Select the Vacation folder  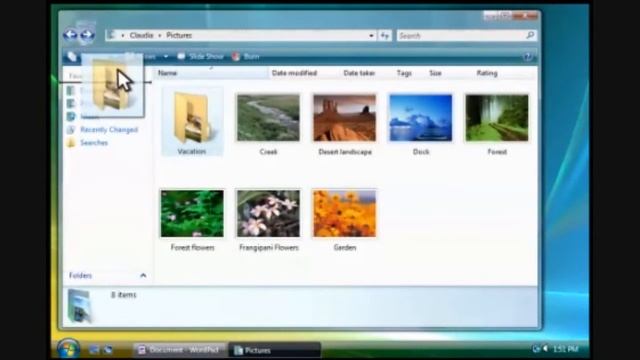pos(192,122)
